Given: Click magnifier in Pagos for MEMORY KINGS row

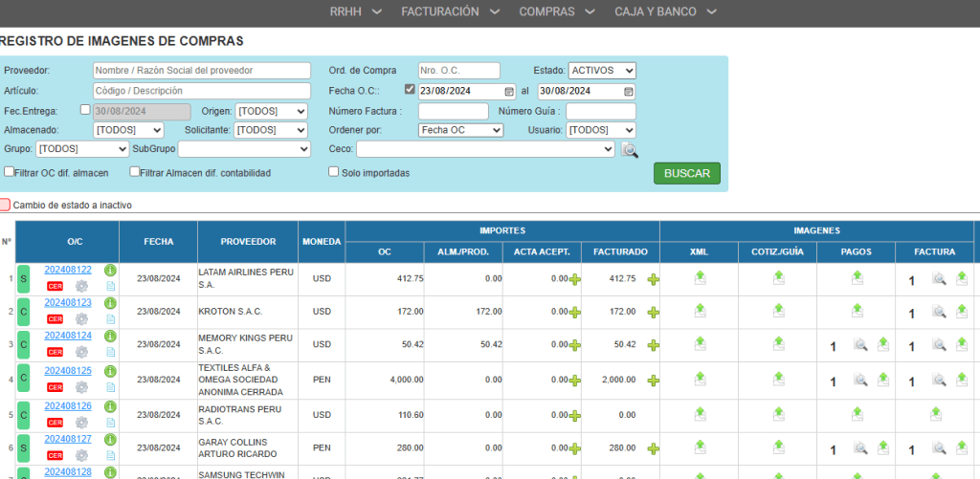Looking at the screenshot, I should coord(860,345).
